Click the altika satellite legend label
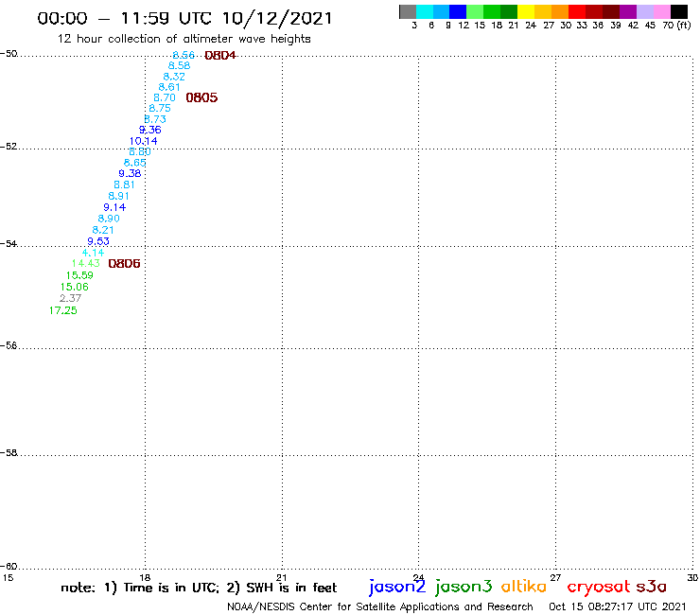 point(524,586)
